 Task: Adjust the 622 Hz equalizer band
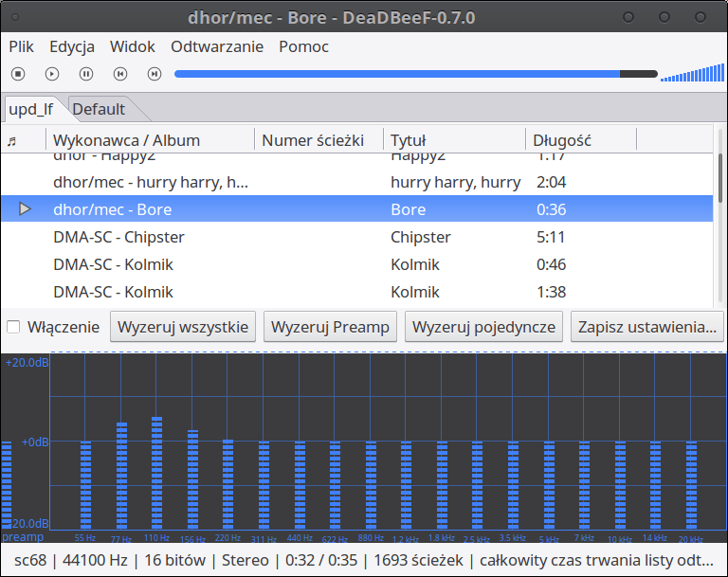[x=335, y=485]
